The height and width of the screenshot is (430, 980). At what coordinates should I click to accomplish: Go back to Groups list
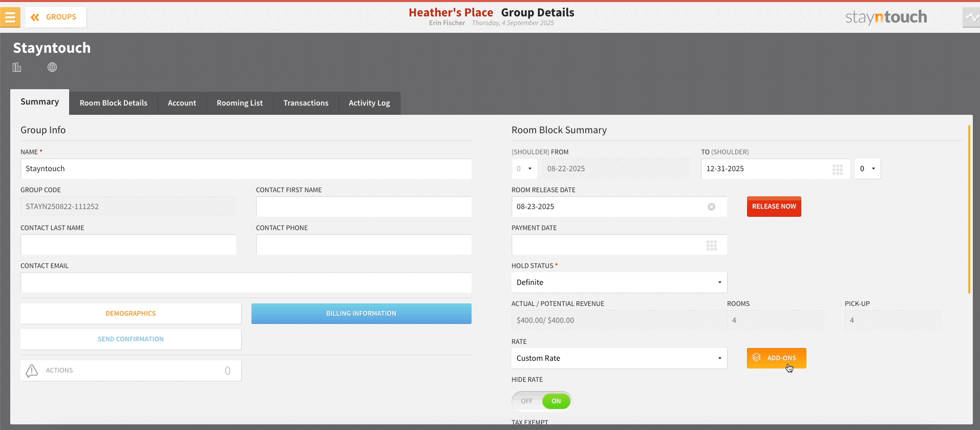[x=56, y=17]
